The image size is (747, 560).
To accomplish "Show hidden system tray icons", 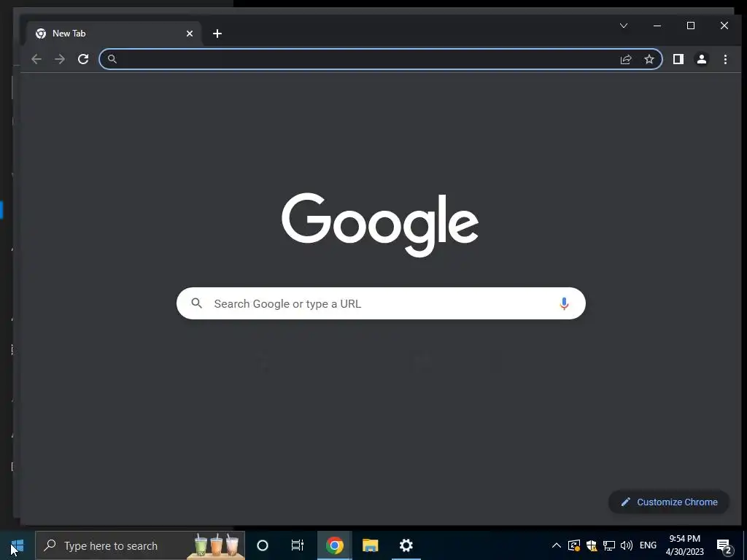I will (556, 545).
